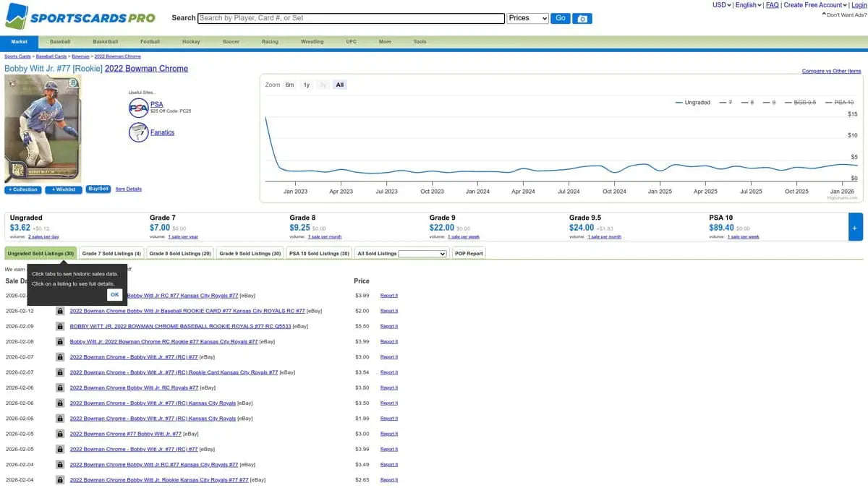Open the UFC nav tab
868x488 pixels.
click(352, 42)
